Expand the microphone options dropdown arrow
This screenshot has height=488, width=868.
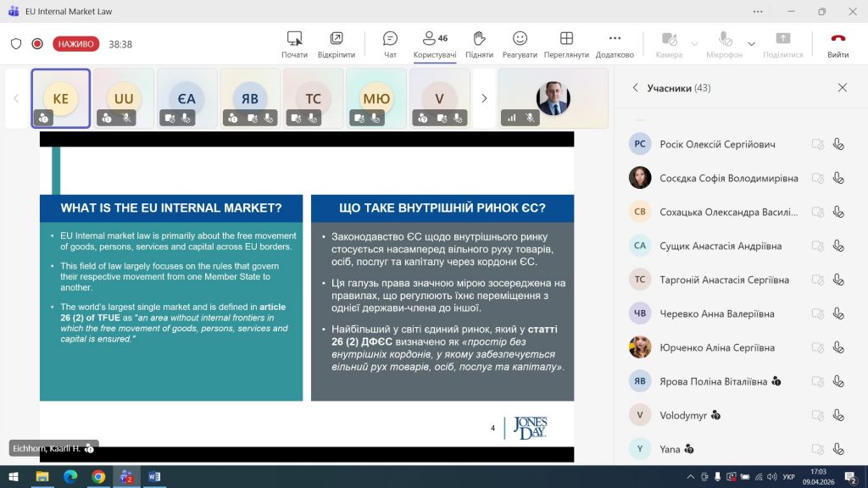click(x=751, y=44)
